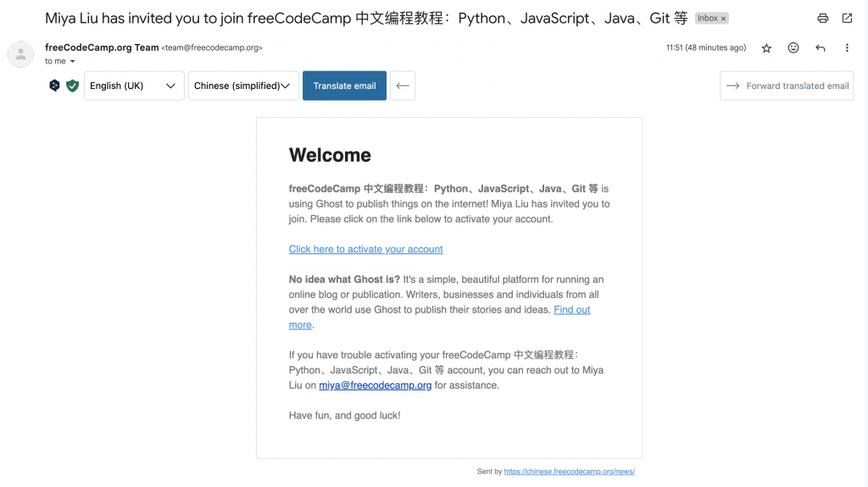This screenshot has height=487, width=868.
Task: Open the three-dot More options menu
Action: [847, 48]
